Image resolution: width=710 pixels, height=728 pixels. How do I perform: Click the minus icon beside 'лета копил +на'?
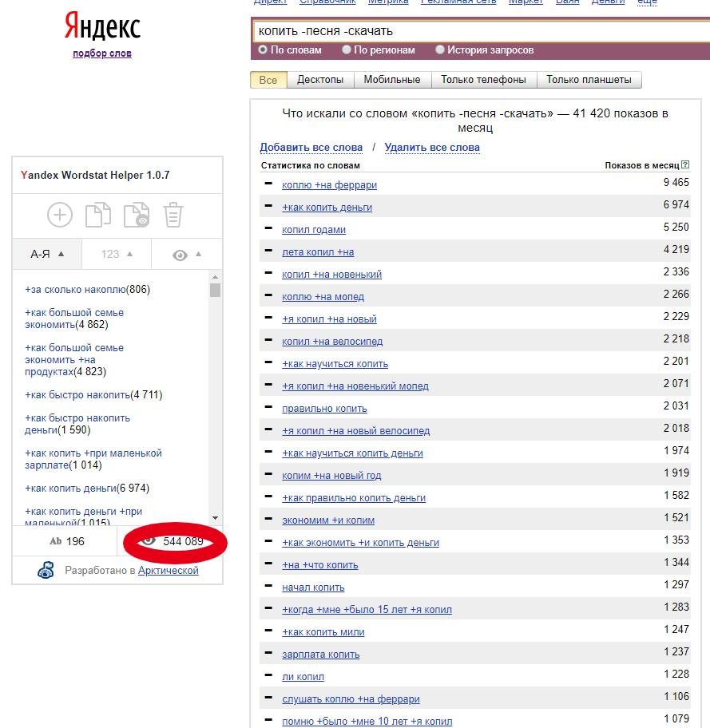268,251
